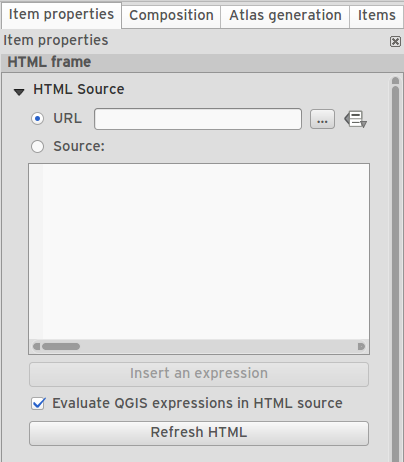Select the URL radio button
Viewport: 404px width, 462px height.
(37, 119)
